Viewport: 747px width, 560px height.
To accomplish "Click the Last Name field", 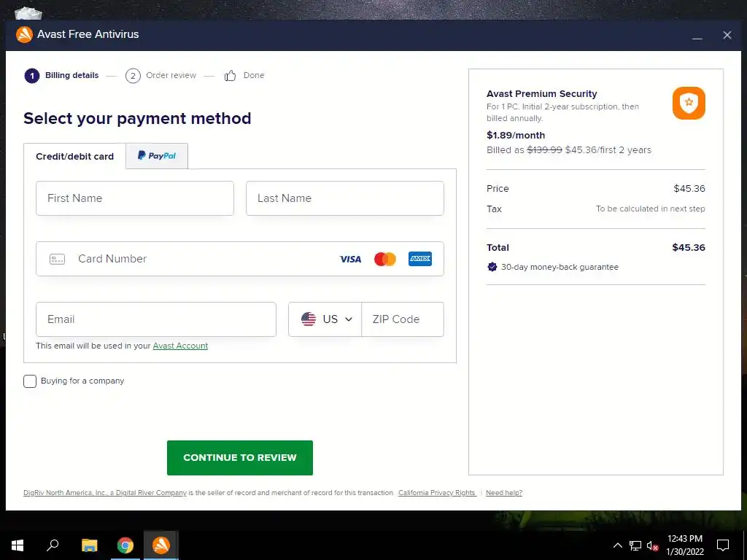I will (x=345, y=198).
